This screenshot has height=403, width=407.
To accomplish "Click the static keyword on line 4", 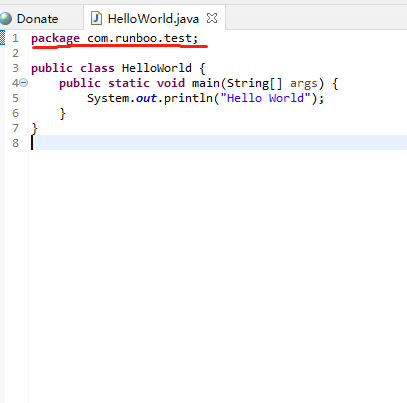I will [x=129, y=83].
